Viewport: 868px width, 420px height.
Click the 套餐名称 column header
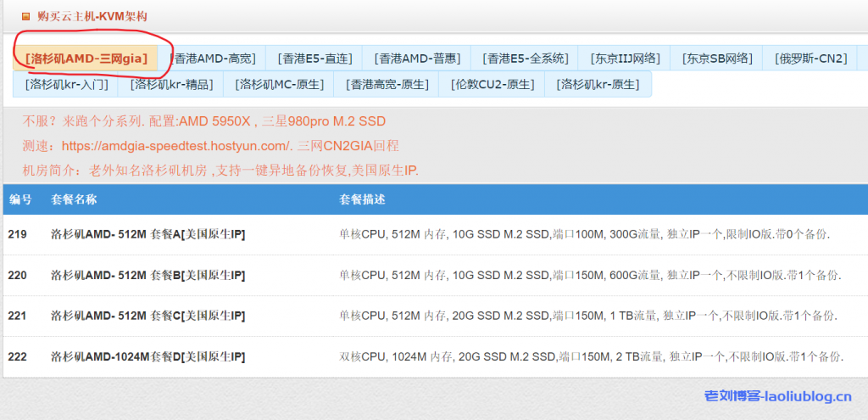(73, 199)
